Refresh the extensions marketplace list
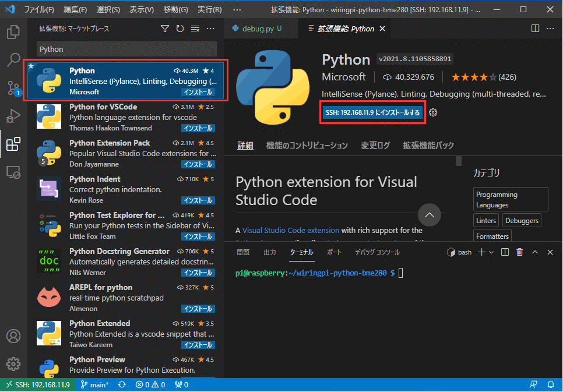 pos(180,29)
